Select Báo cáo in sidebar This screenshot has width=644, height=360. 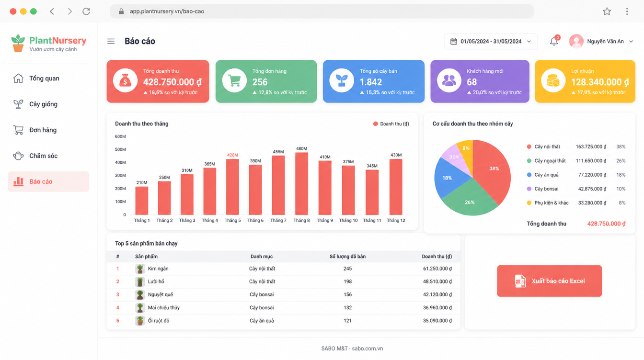(x=48, y=181)
